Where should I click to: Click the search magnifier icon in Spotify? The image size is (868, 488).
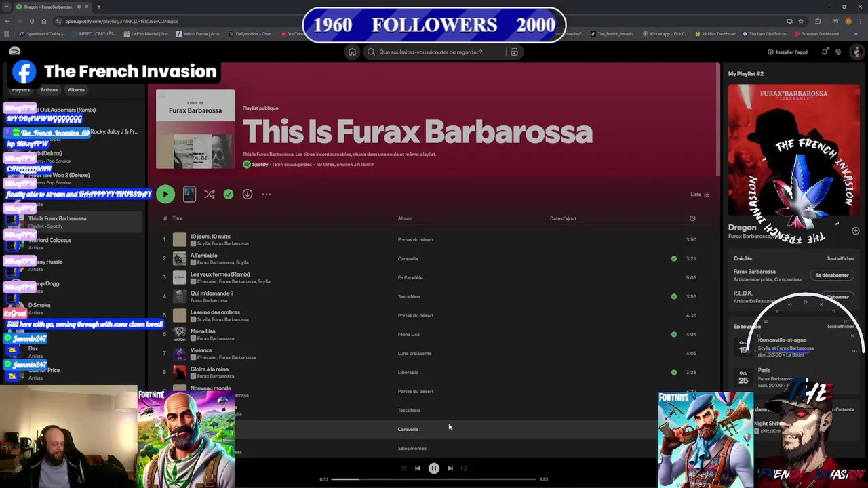(x=371, y=52)
